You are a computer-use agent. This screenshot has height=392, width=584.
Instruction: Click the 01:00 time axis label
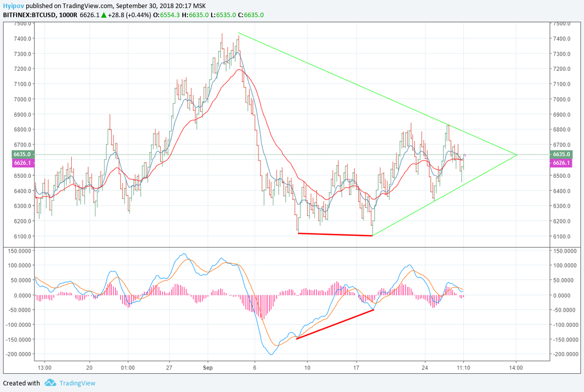click(x=128, y=368)
